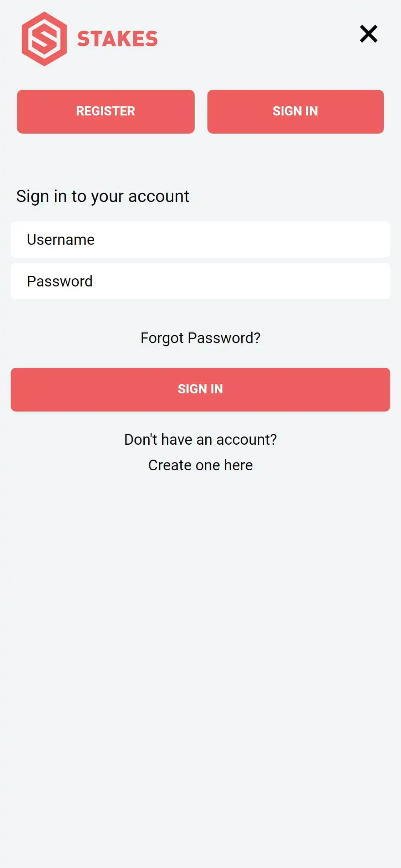
Task: Click the Stakes hexagon logo icon
Action: 44,39
